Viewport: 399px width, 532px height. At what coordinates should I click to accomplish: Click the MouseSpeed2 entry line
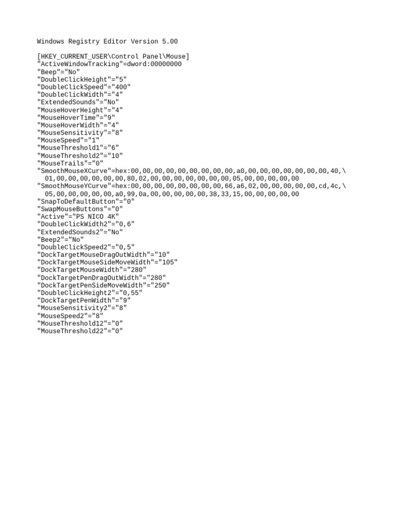click(x=70, y=316)
